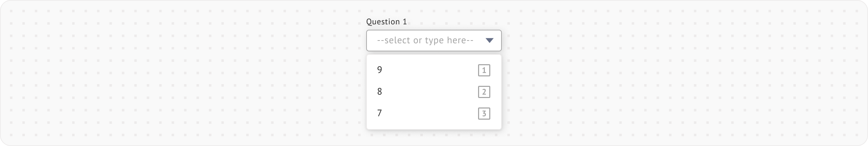Select option 9 from the list

pyautogui.click(x=380, y=70)
